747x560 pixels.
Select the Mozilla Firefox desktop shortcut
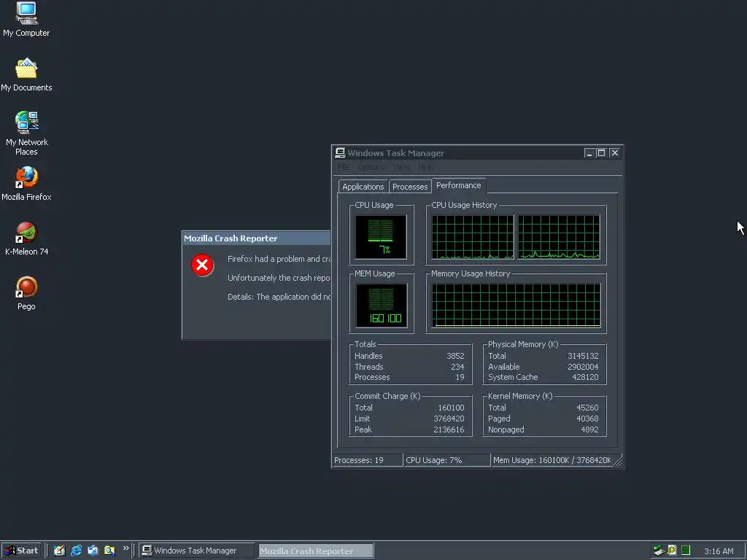tap(26, 183)
